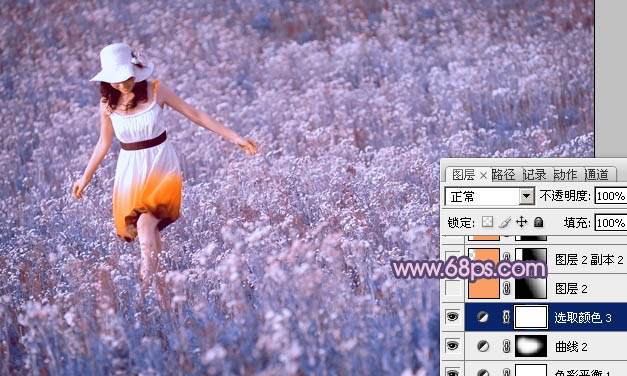Image resolution: width=627 pixels, height=376 pixels.
Task: Toggle visibility of the 曲线 2 layer
Action: [x=452, y=346]
